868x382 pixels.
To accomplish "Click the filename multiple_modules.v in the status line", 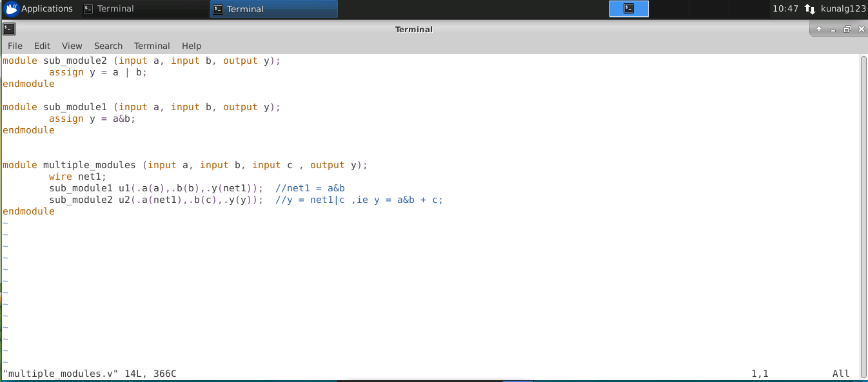I will tap(58, 373).
